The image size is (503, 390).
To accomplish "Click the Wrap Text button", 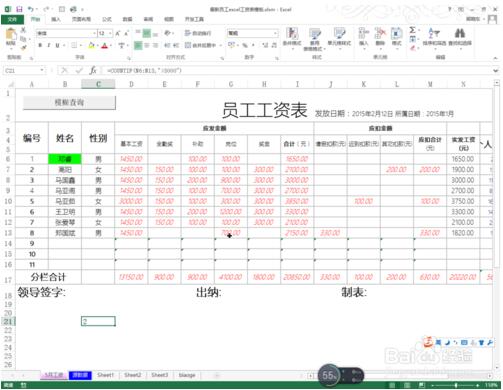I will 198,33.
